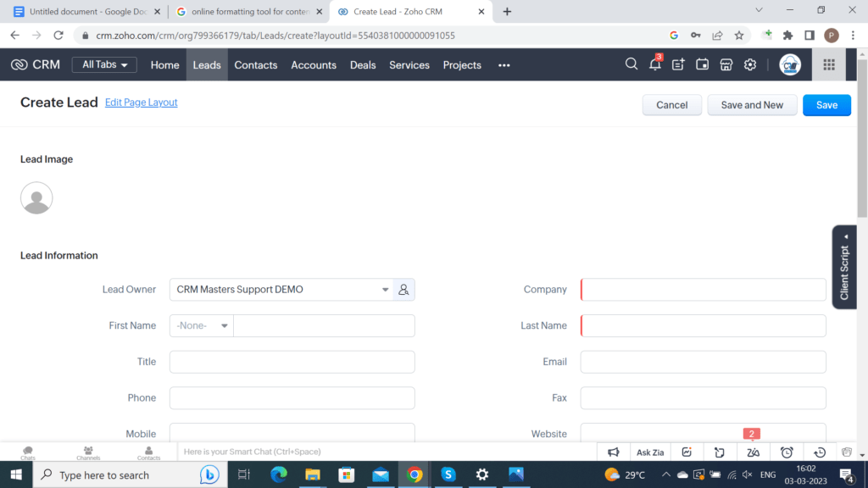Open the quick create plus icon
The width and height of the screenshot is (868, 488).
[x=678, y=64]
